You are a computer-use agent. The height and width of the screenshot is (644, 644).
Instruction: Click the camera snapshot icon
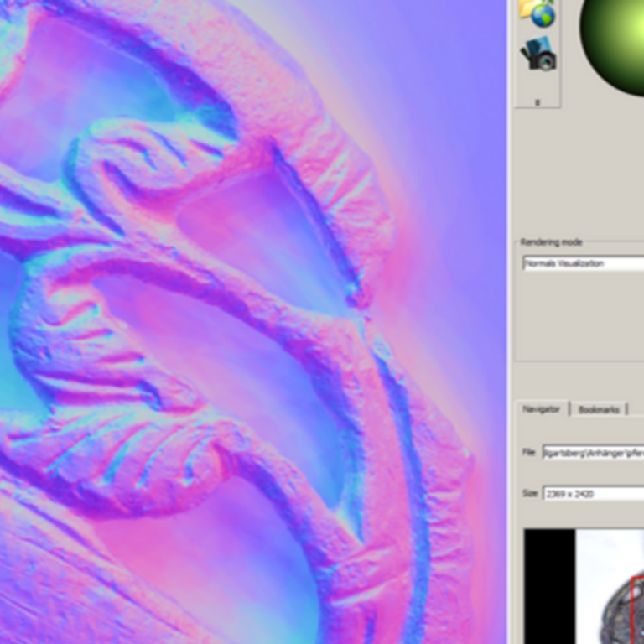click(538, 54)
